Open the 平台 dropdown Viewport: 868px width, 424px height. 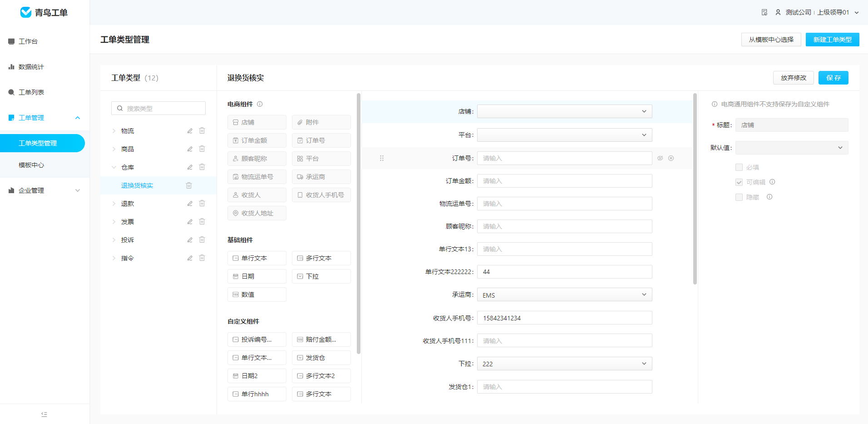565,135
